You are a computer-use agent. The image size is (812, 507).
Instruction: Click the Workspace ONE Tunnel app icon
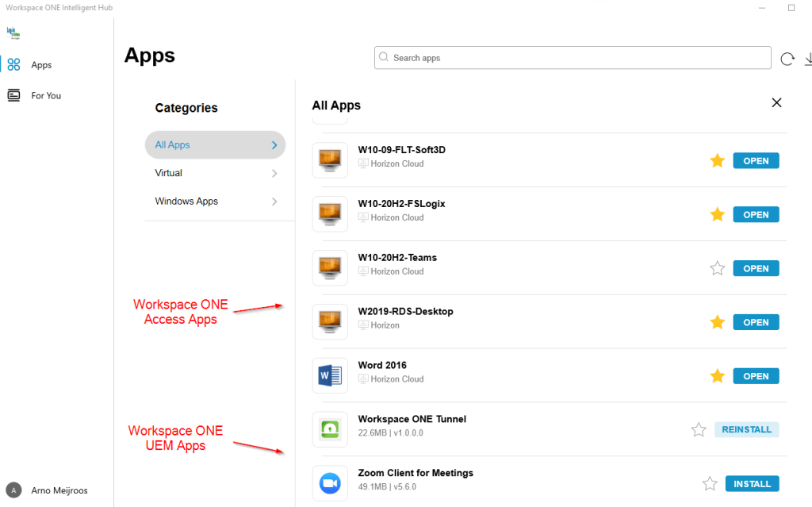point(330,429)
